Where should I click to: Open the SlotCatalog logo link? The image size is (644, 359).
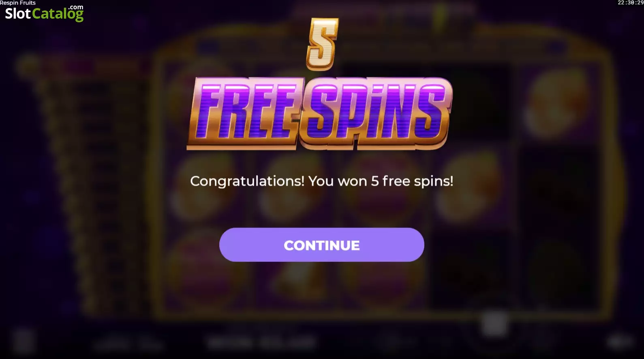click(x=44, y=13)
